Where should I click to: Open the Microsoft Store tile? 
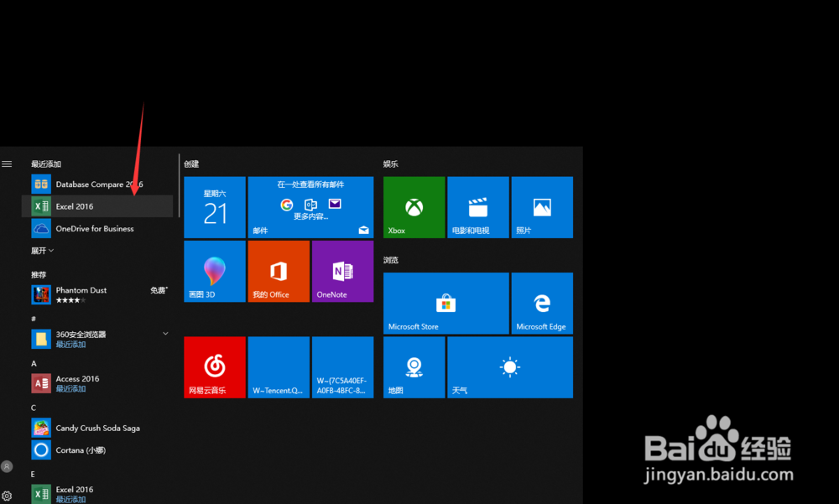point(446,304)
